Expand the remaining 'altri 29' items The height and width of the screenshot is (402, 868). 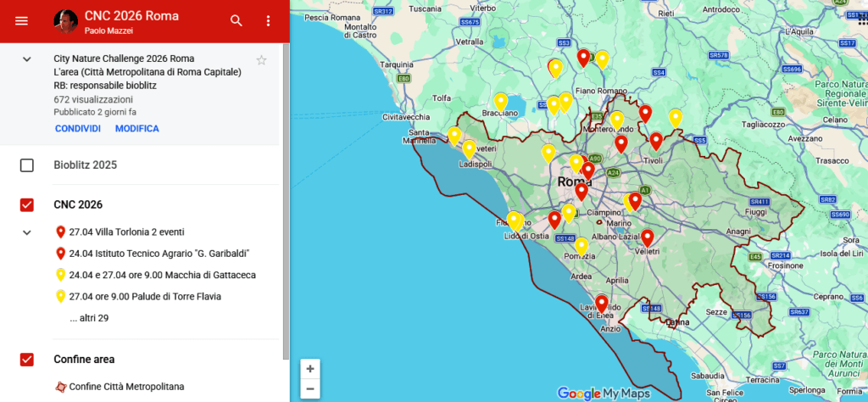click(x=89, y=318)
